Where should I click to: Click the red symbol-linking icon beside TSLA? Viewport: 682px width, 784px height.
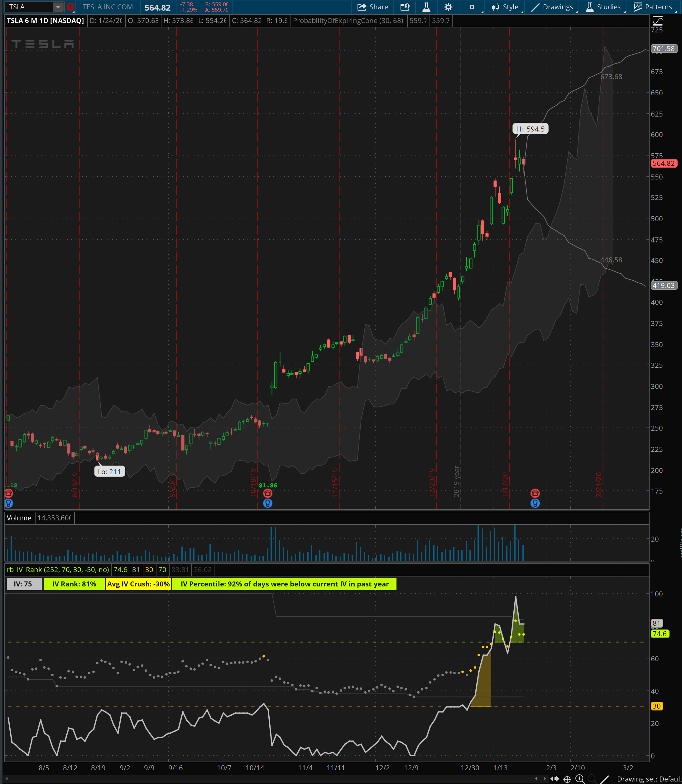(x=70, y=7)
